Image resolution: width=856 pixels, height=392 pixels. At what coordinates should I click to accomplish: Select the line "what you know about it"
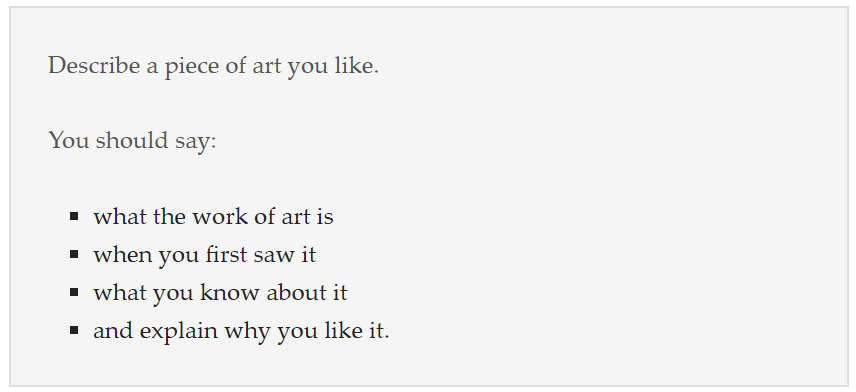point(221,293)
